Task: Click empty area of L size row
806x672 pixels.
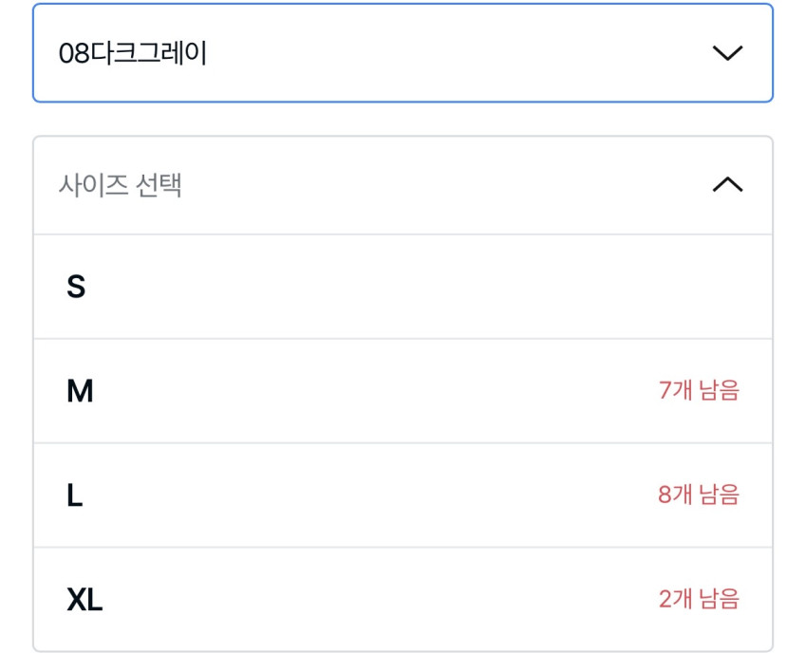Action: click(380, 495)
